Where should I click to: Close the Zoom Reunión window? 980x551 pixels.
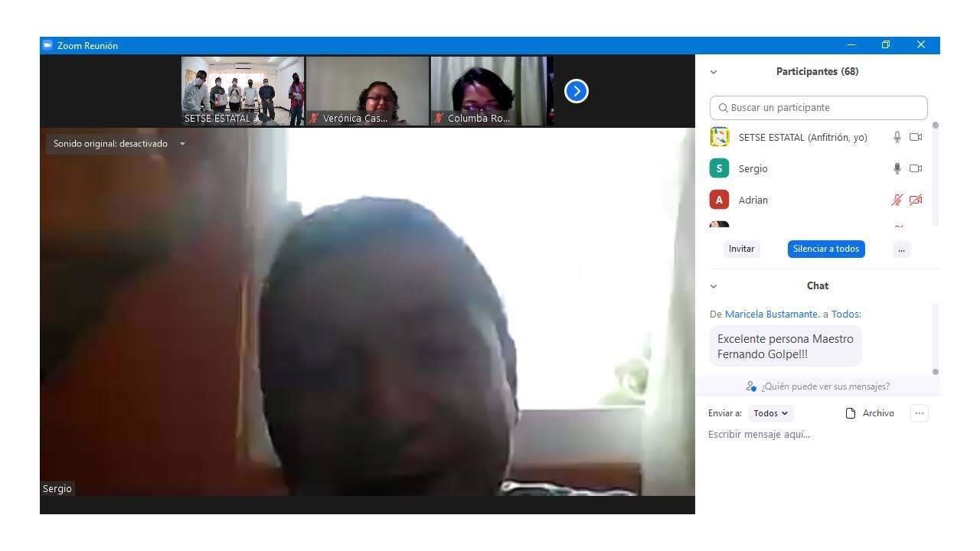[x=921, y=45]
